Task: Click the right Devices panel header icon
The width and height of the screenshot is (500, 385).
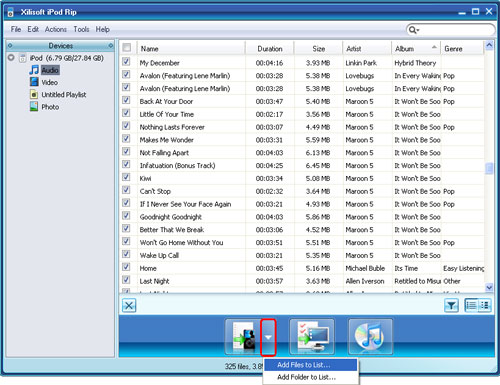Action: click(x=111, y=46)
